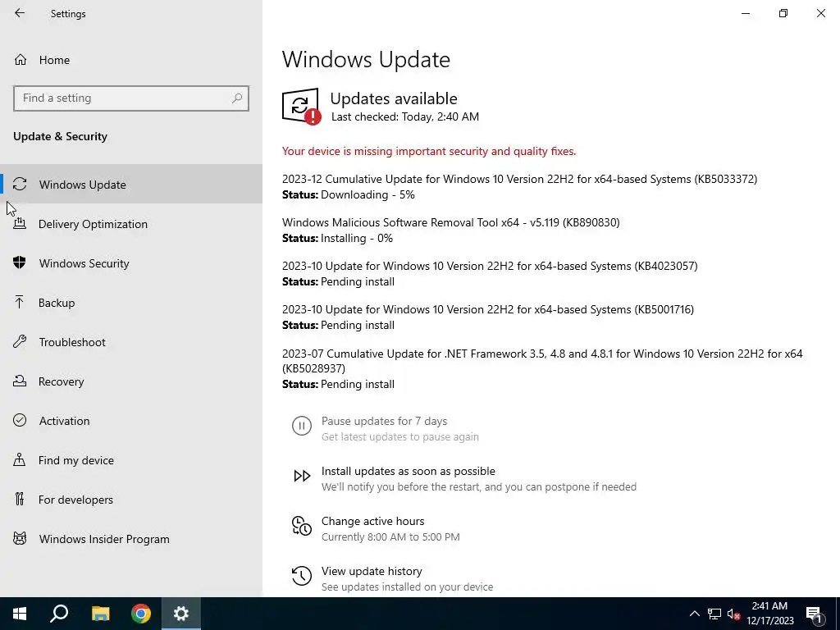Image resolution: width=840 pixels, height=630 pixels.
Task: Open the Windows Start menu
Action: pyautogui.click(x=20, y=614)
